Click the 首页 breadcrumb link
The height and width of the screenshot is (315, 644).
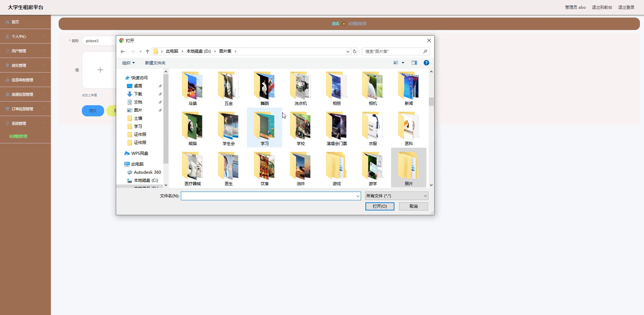coord(335,24)
